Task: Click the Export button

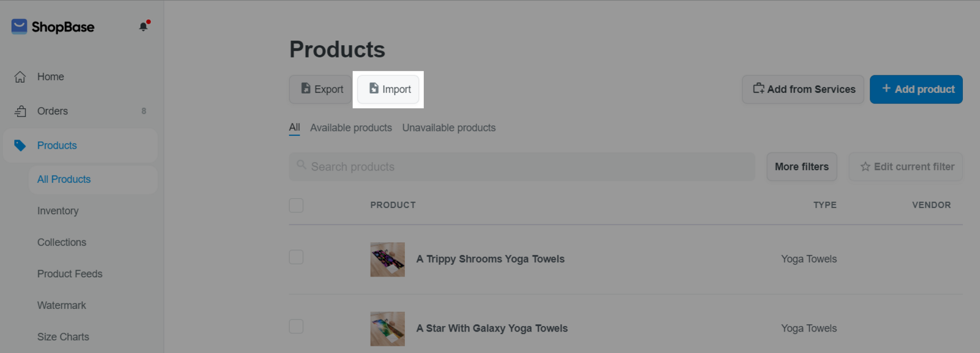Action: [x=322, y=89]
